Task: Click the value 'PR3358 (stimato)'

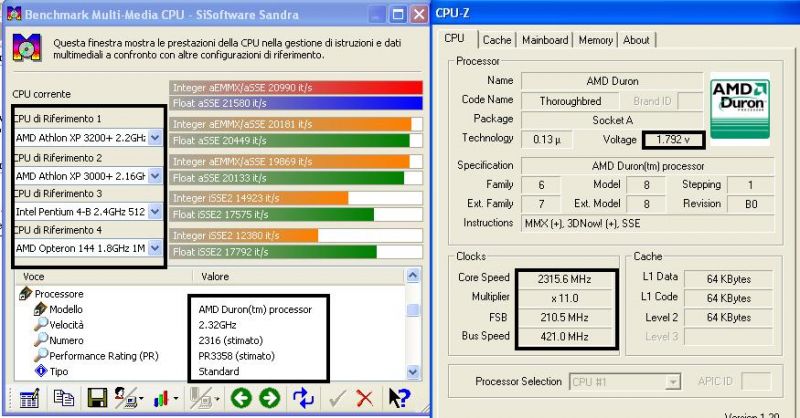Action: (x=236, y=356)
